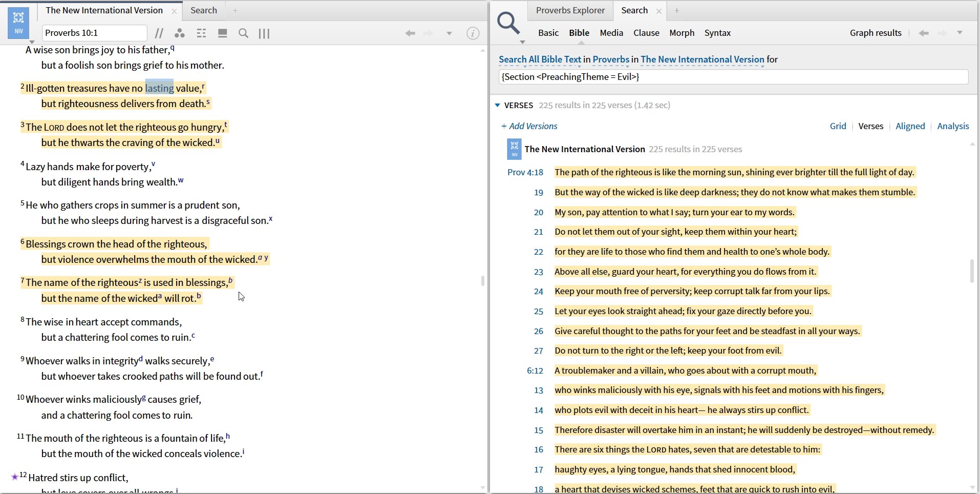Go back in Search panel history
The height and width of the screenshot is (494, 980).
coord(924,33)
